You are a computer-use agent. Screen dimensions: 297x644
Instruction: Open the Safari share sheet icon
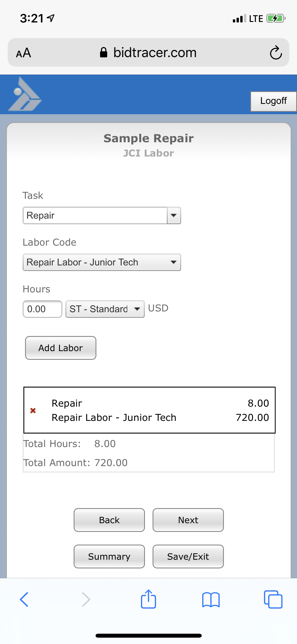148,599
